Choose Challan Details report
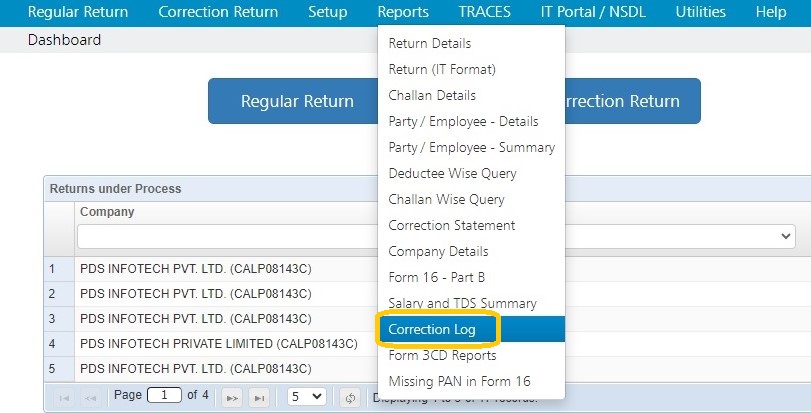This screenshot has width=811, height=413. pyautogui.click(x=432, y=95)
